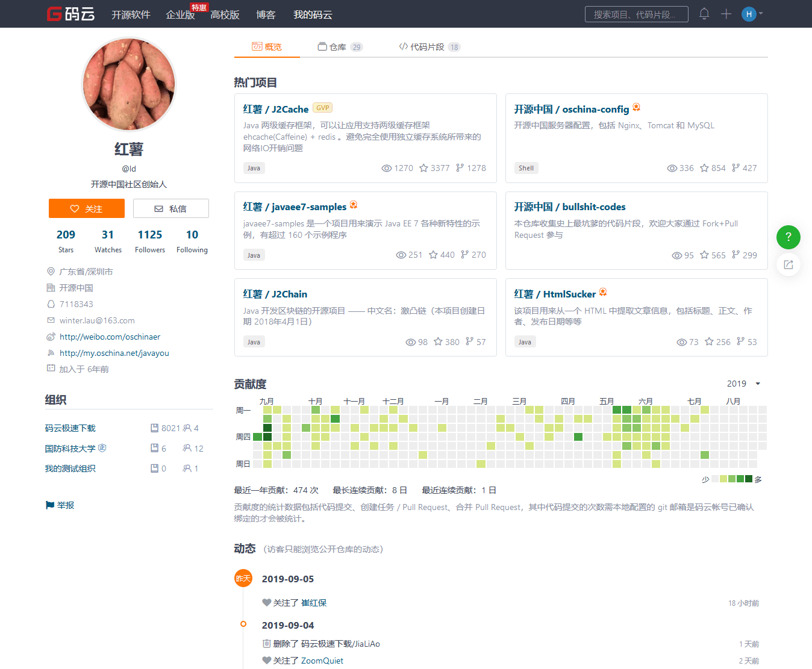The height and width of the screenshot is (669, 812).
Task: Click the members icon for 国防科技大学 organization
Action: 187,448
